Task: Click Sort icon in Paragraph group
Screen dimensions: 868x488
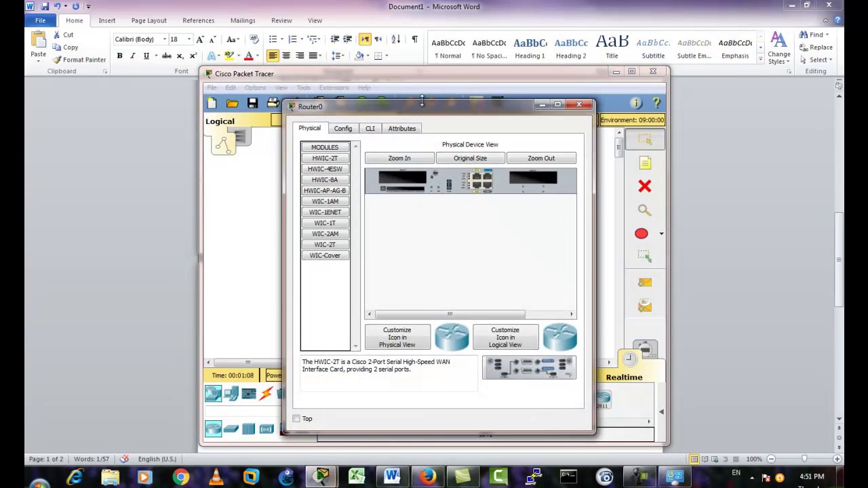Action: (396, 39)
